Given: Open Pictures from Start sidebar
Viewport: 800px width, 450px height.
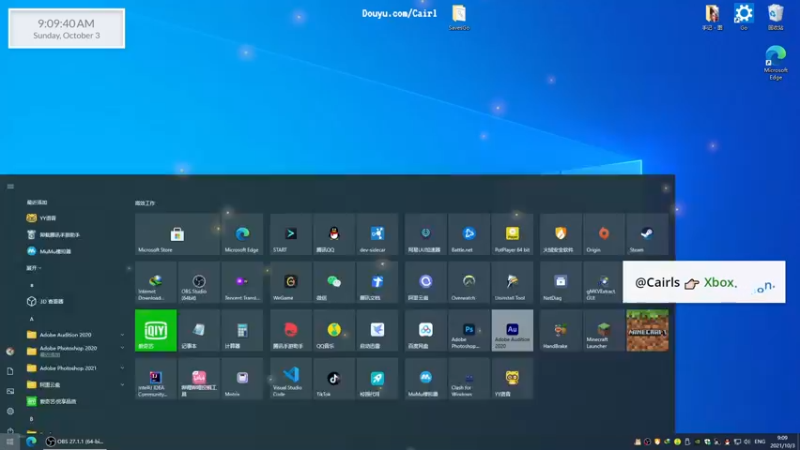Looking at the screenshot, I should point(10,391).
